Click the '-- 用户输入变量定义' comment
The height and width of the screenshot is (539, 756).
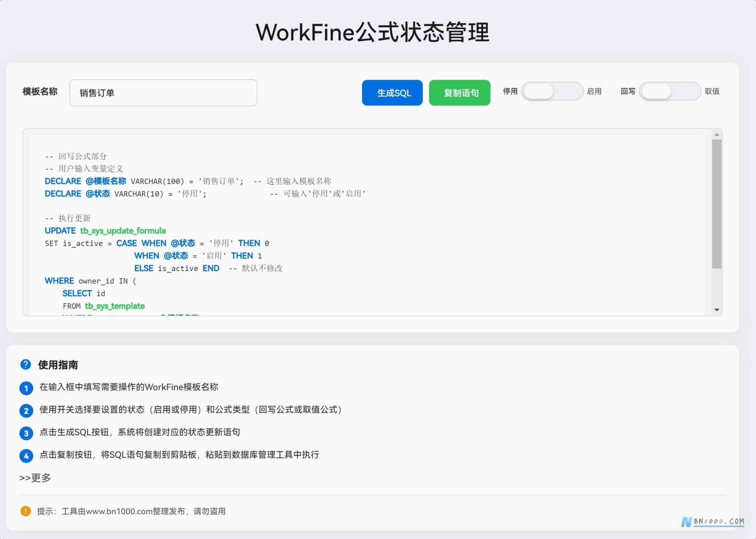pyautogui.click(x=84, y=169)
